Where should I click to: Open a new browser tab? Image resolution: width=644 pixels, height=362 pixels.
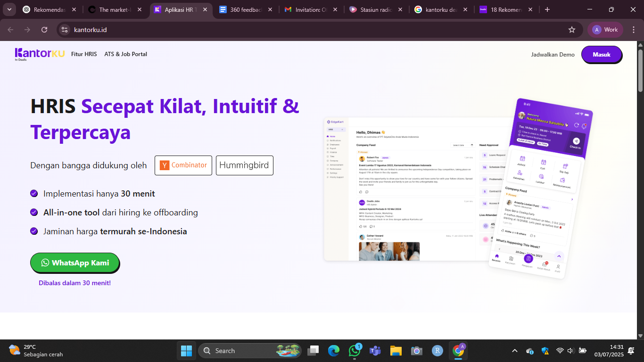(x=547, y=9)
